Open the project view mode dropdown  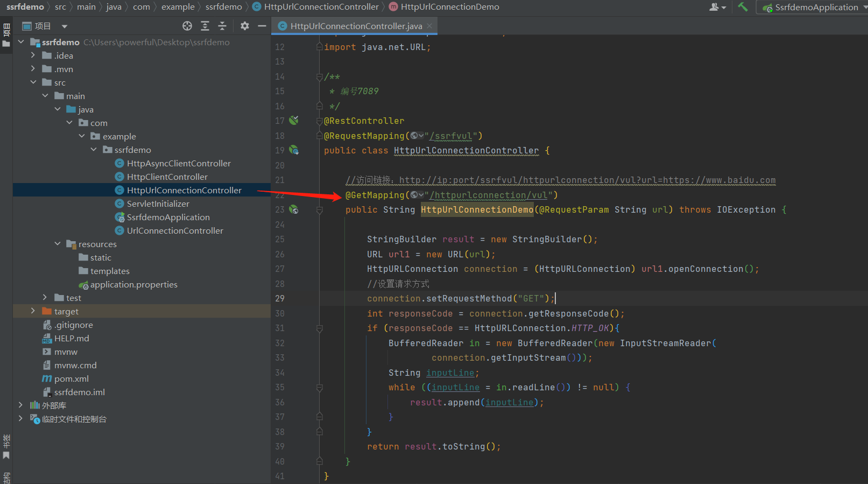pos(65,26)
